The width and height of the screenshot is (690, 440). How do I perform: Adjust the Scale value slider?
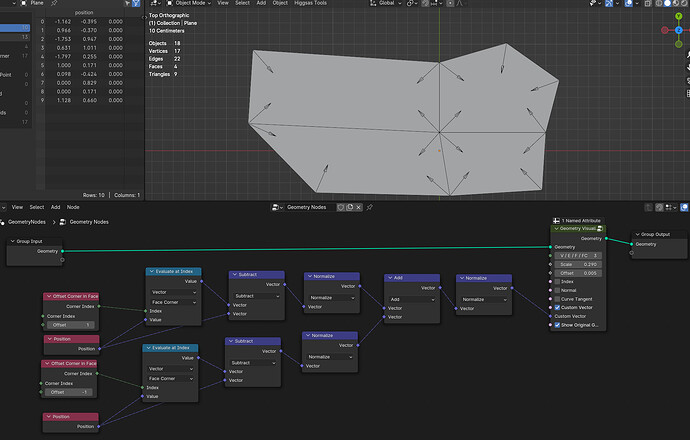pyautogui.click(x=578, y=264)
